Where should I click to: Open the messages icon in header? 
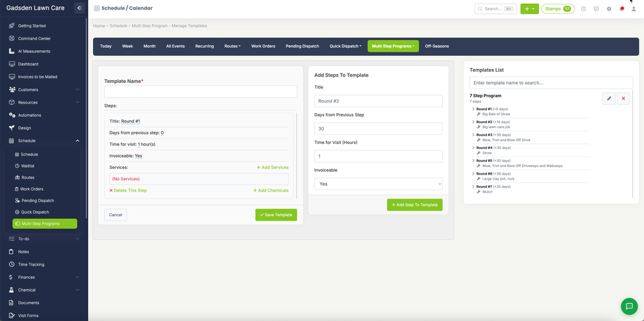click(x=596, y=9)
